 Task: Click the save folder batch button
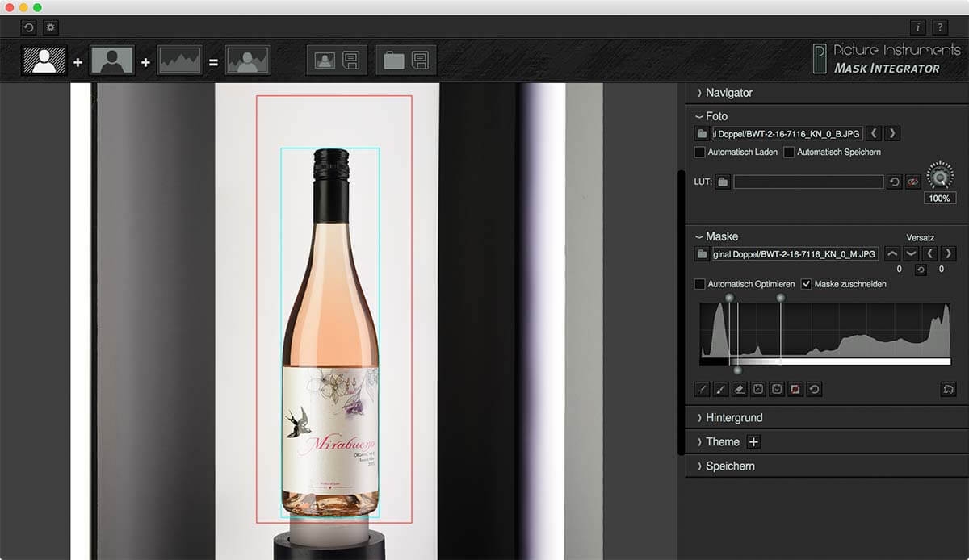pos(406,61)
